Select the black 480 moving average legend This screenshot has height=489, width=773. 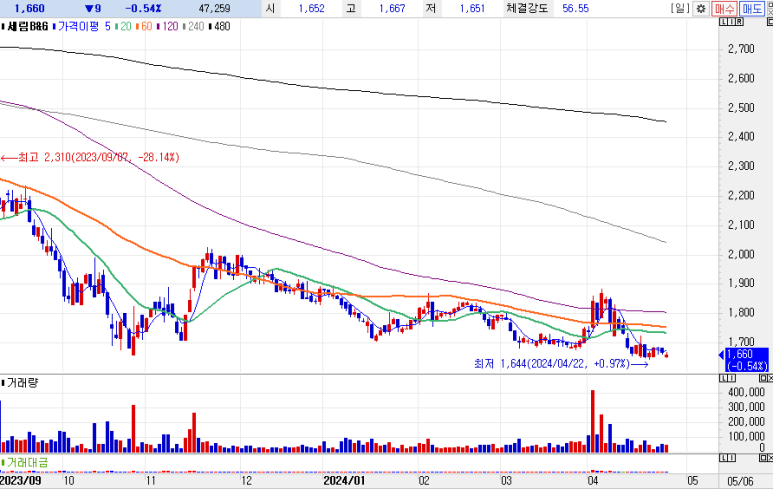click(x=222, y=27)
